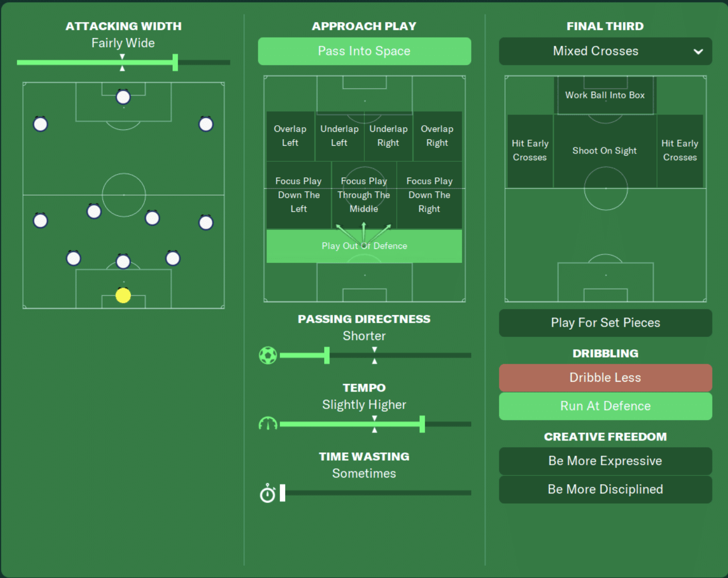Toggle the Run At Defence option
Viewport: 728px width, 578px height.
[x=605, y=406]
